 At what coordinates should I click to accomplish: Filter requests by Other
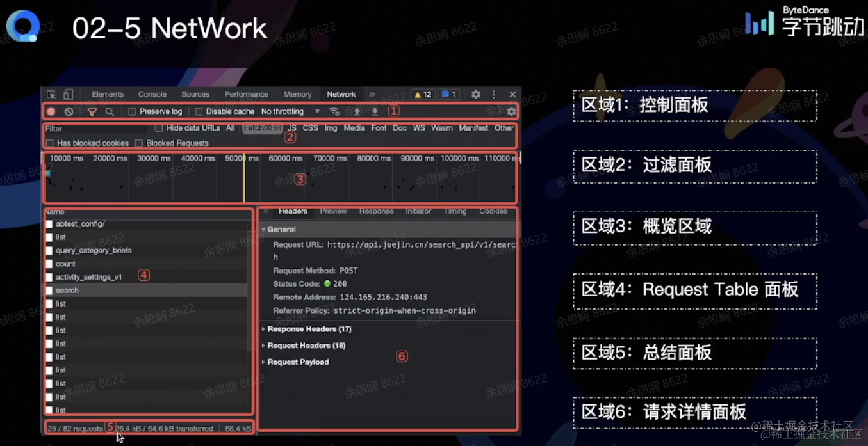click(504, 128)
